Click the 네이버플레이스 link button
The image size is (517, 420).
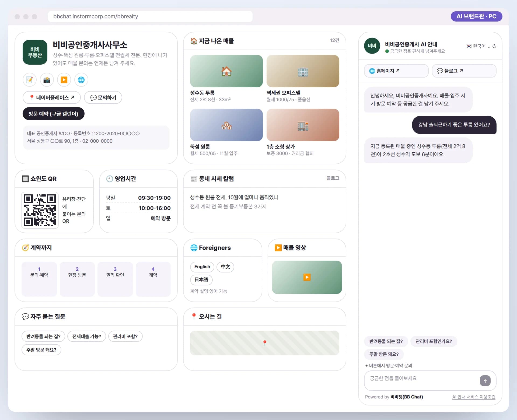tap(52, 97)
